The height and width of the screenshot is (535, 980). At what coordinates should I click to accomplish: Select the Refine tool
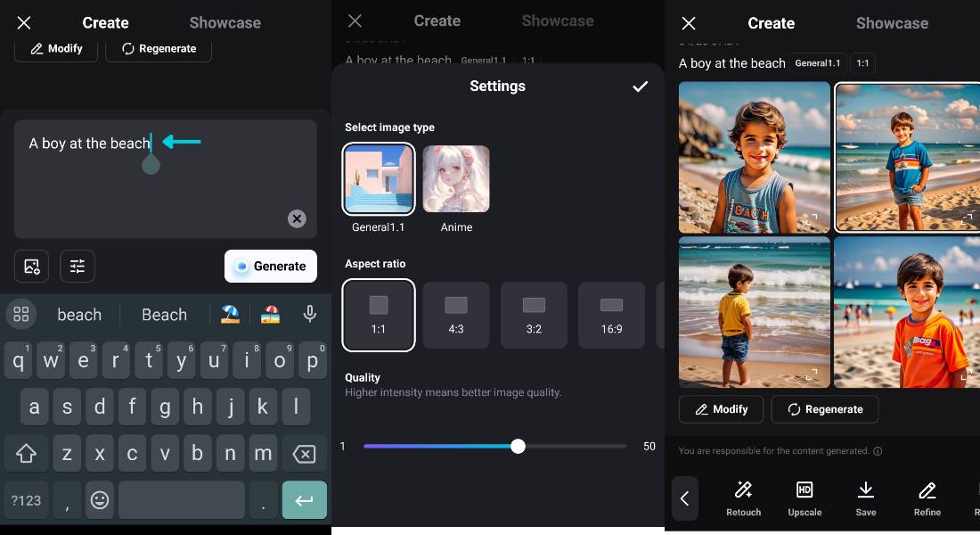(x=927, y=498)
